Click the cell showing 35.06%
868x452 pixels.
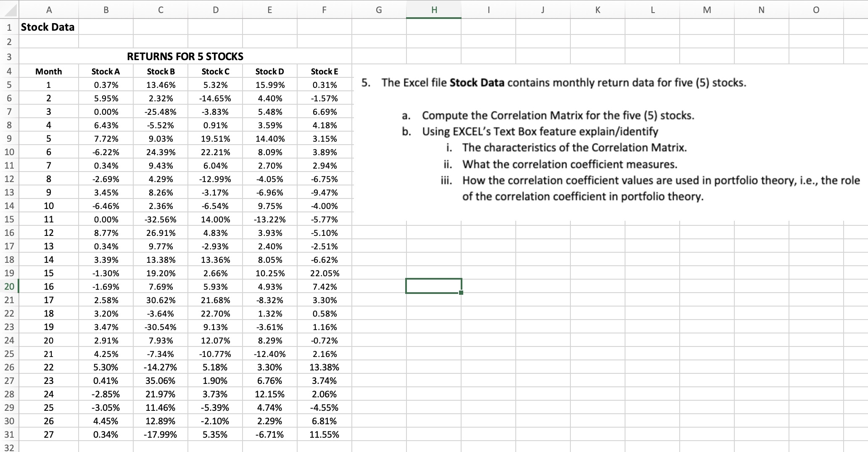click(x=161, y=381)
